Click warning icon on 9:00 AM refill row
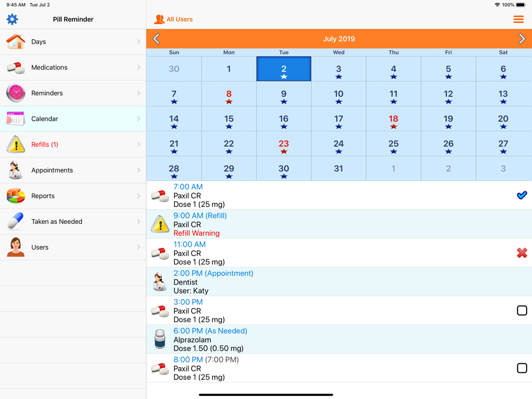The image size is (532, 399). (160, 225)
